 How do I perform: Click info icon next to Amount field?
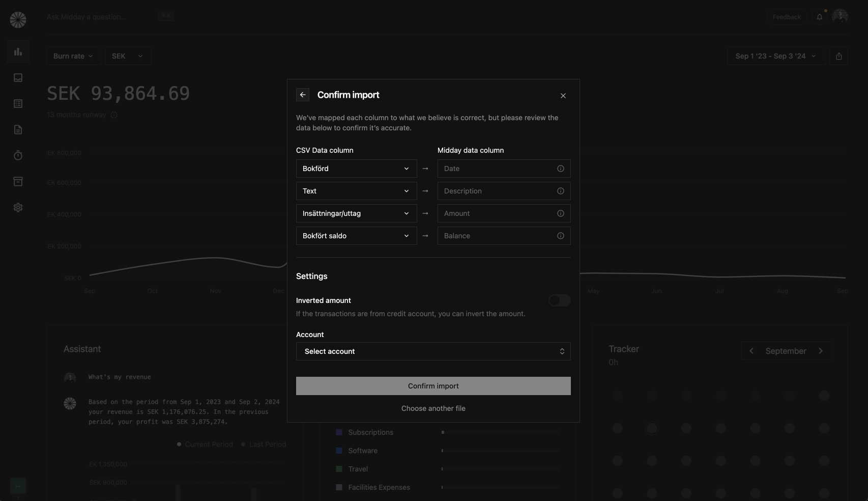tap(560, 213)
